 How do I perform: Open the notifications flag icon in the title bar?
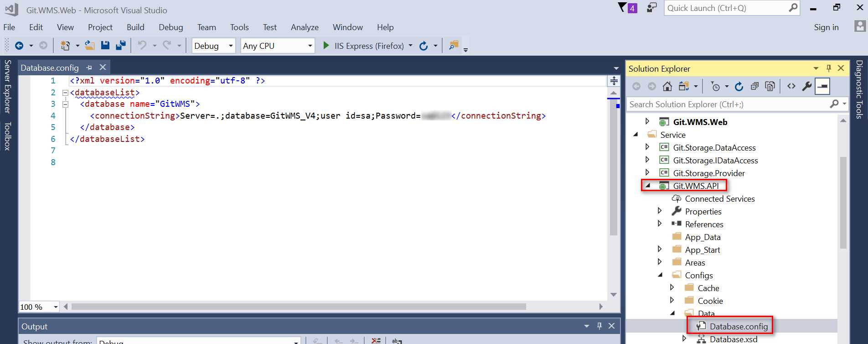[622, 8]
